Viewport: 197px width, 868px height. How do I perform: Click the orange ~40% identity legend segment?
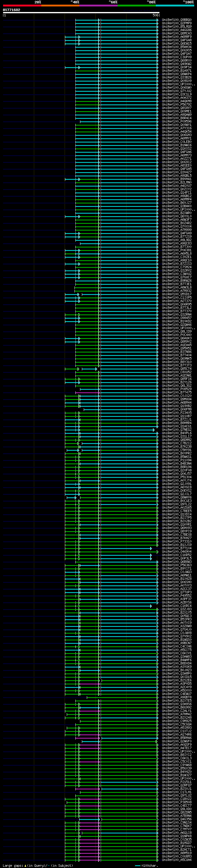click(60, 6)
